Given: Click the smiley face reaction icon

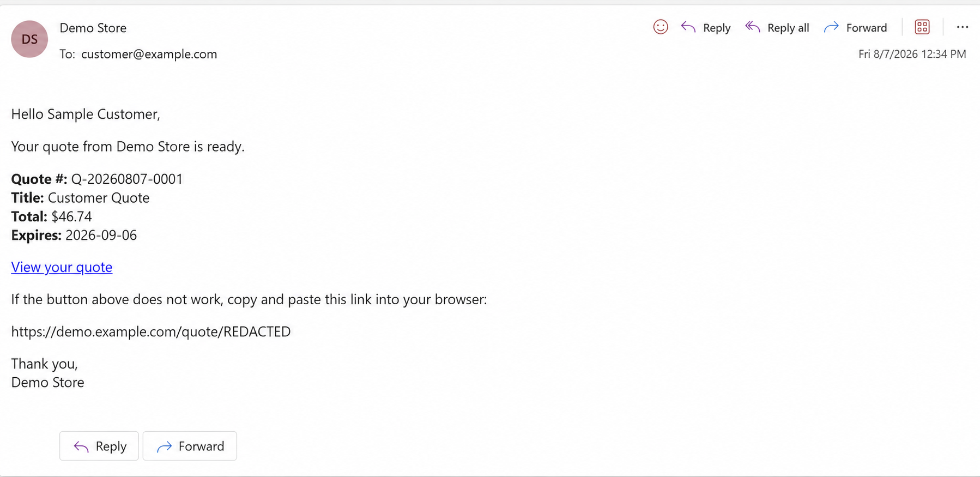Looking at the screenshot, I should [x=660, y=27].
